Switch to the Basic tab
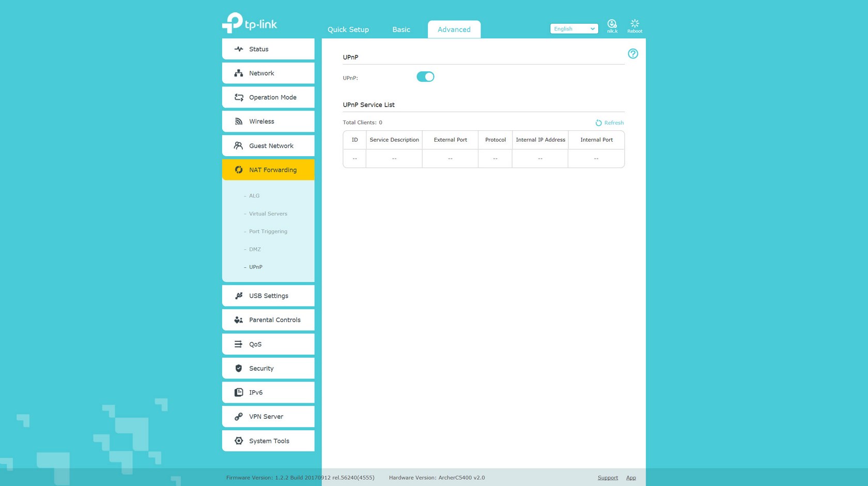 pos(401,29)
